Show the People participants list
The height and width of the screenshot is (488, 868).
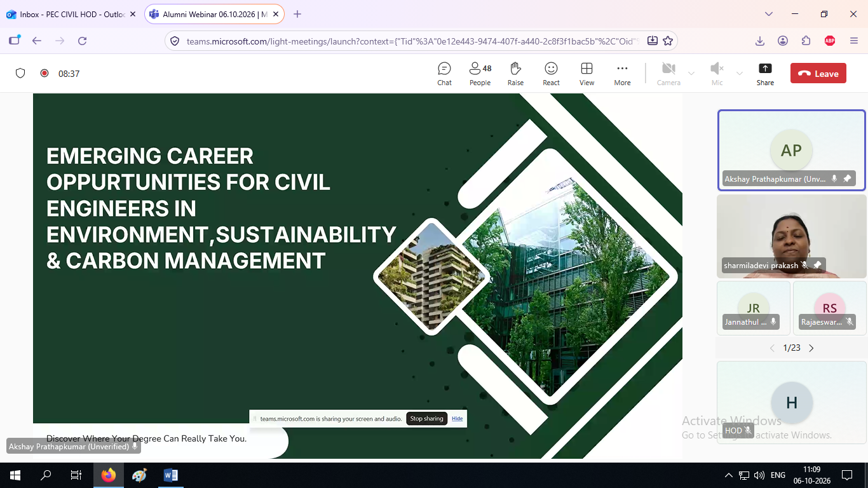coord(480,74)
